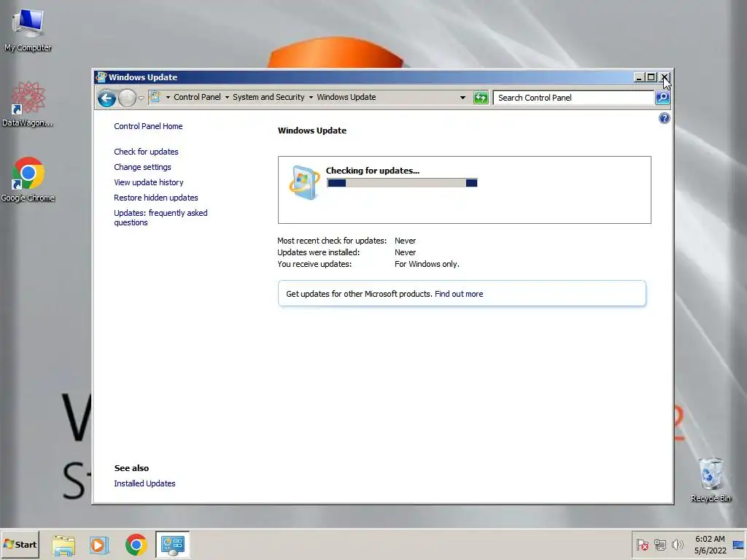Open Change settings link
747x560 pixels.
coord(142,167)
